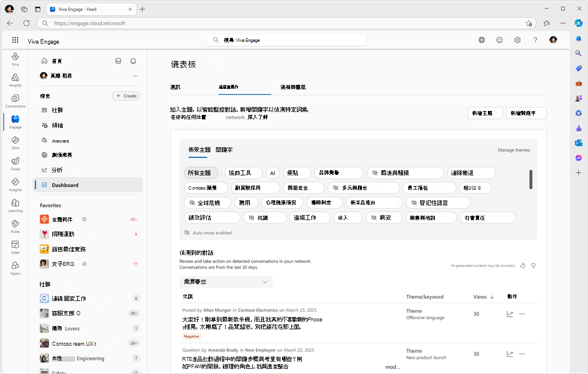Add this page to browser favorites
The image size is (588, 374).
[x=529, y=23]
